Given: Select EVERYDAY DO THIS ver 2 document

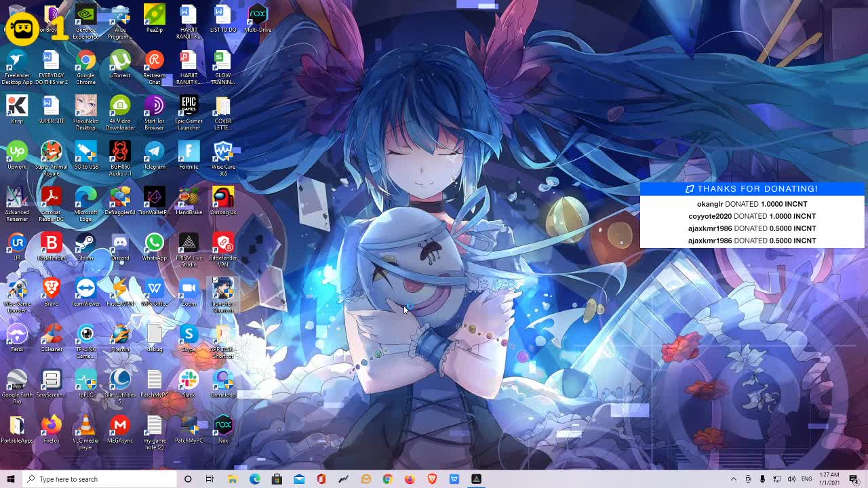Looking at the screenshot, I should (x=51, y=68).
